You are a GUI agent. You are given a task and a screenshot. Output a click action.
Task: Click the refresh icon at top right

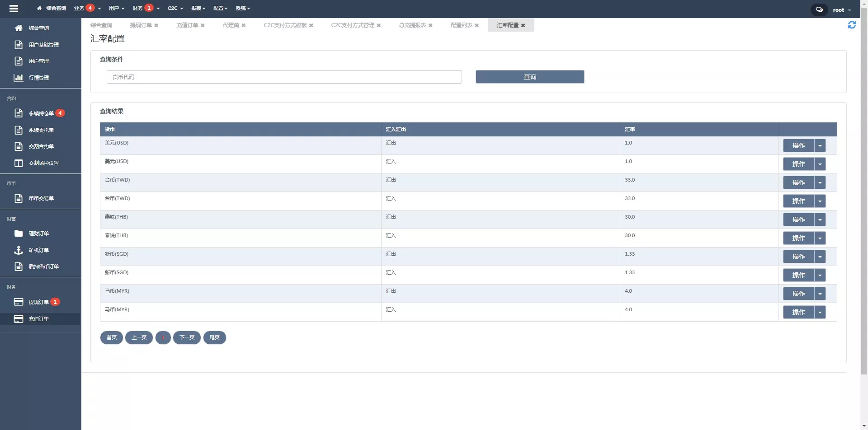point(852,25)
